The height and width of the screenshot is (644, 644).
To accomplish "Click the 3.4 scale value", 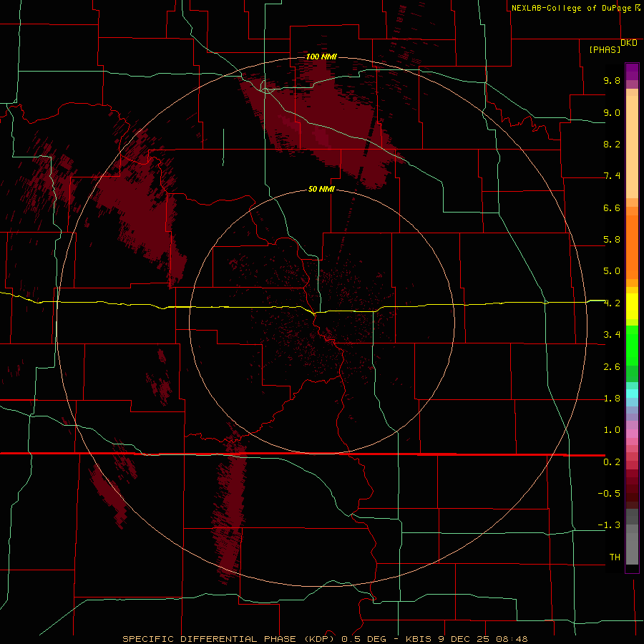I will coord(612,335).
